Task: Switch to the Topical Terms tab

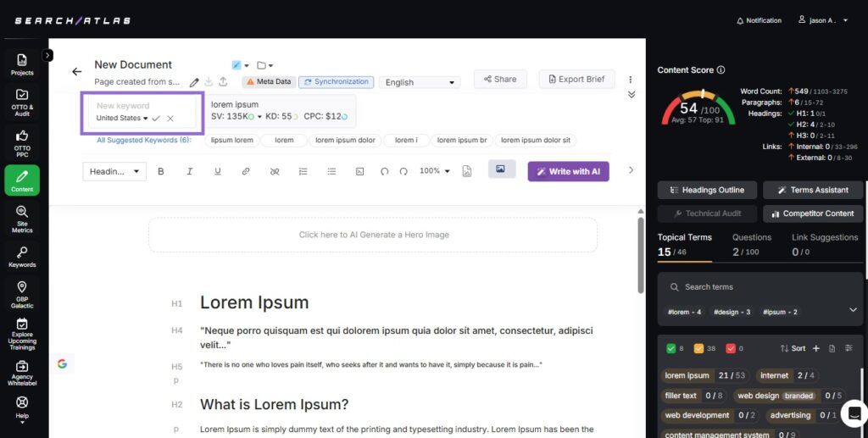Action: [685, 245]
